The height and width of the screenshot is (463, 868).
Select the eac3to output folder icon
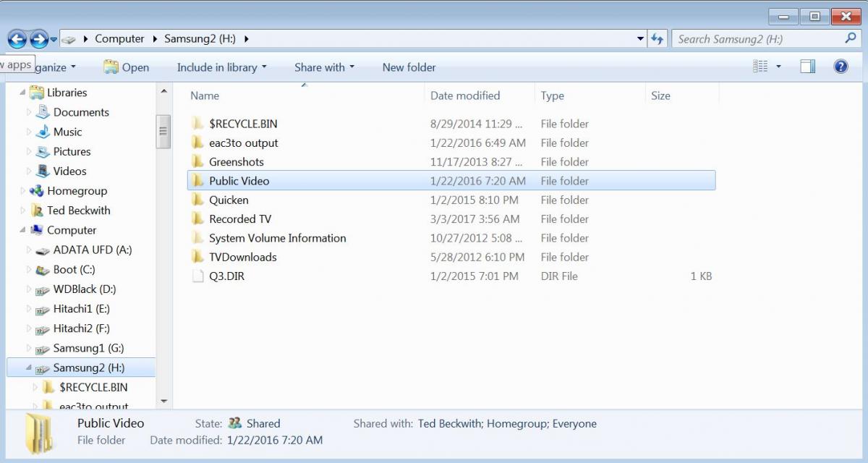(x=197, y=143)
